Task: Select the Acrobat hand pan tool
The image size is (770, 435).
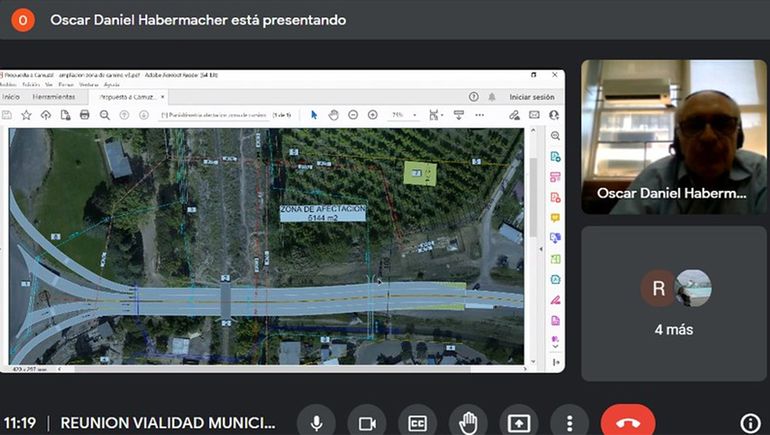Action: coord(334,115)
